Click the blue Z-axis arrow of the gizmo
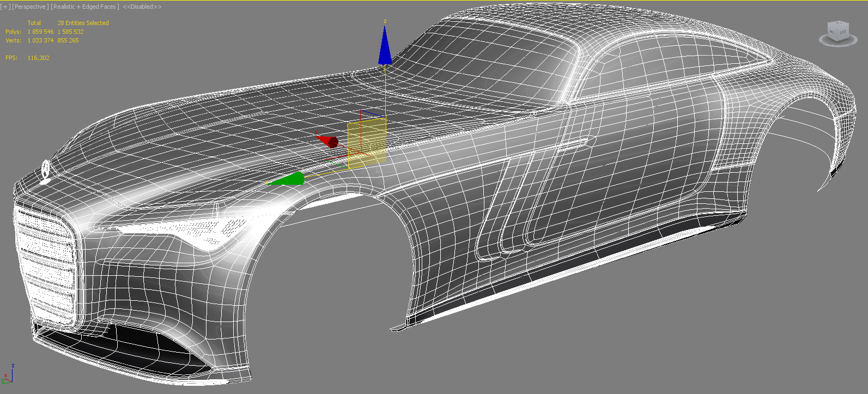The width and height of the screenshot is (868, 394). [x=385, y=48]
